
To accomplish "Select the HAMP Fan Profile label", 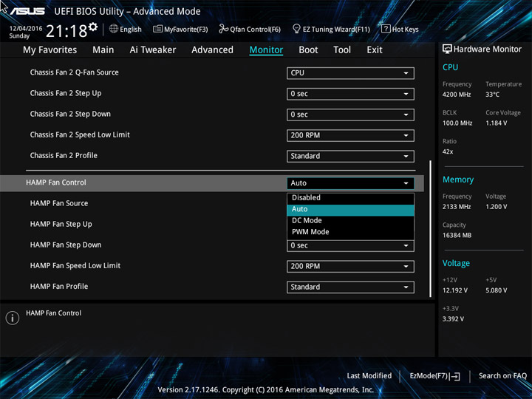I will [x=59, y=287].
